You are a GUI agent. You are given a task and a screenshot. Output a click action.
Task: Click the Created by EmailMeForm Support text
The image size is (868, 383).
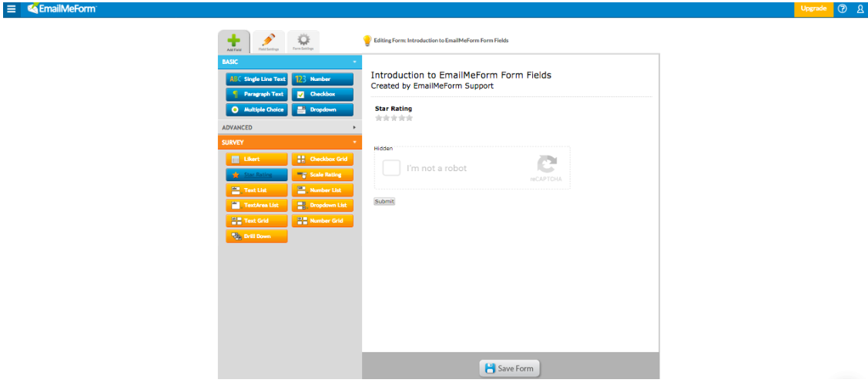point(432,86)
